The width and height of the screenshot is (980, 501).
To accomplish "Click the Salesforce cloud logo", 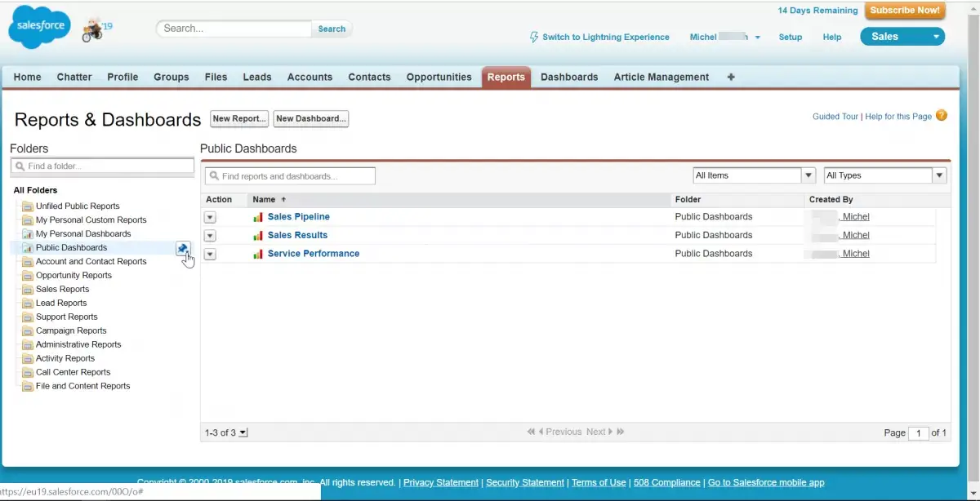I will [x=40, y=29].
